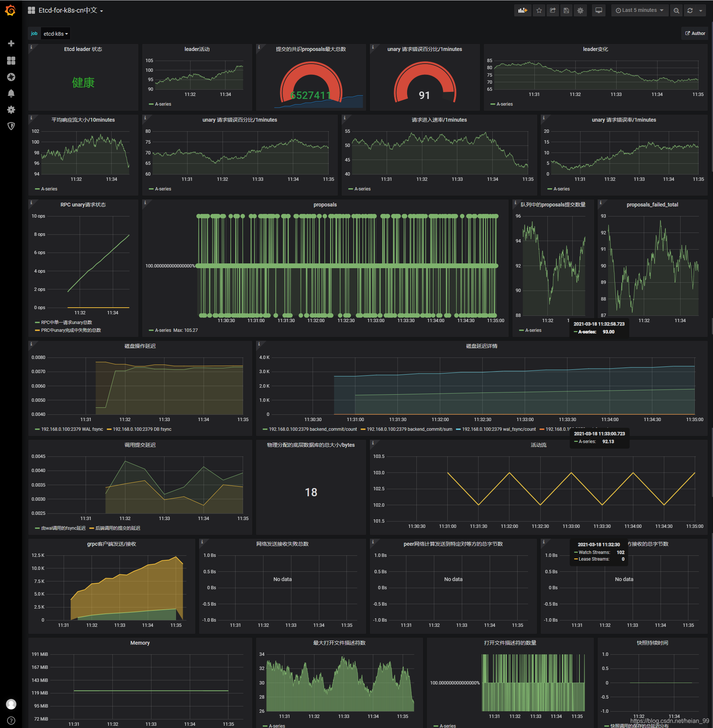This screenshot has height=728, width=713.
Task: Open the Etcd-for-k8s-cn中文 dashboard dropdown
Action: pyautogui.click(x=70, y=10)
